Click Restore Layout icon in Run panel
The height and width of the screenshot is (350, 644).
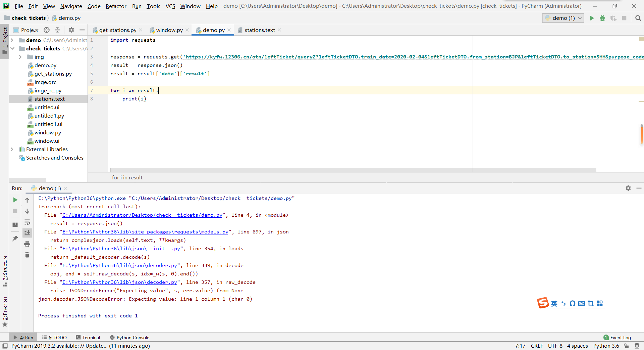click(15, 225)
